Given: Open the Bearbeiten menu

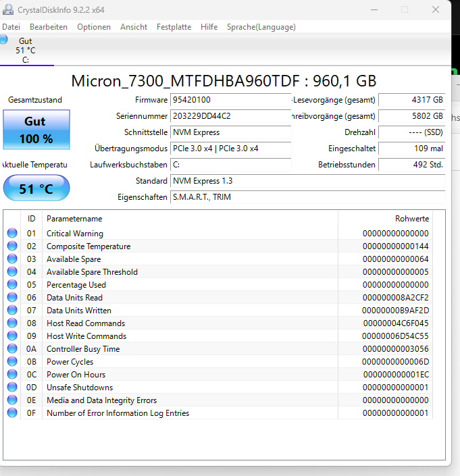Looking at the screenshot, I should pos(49,27).
